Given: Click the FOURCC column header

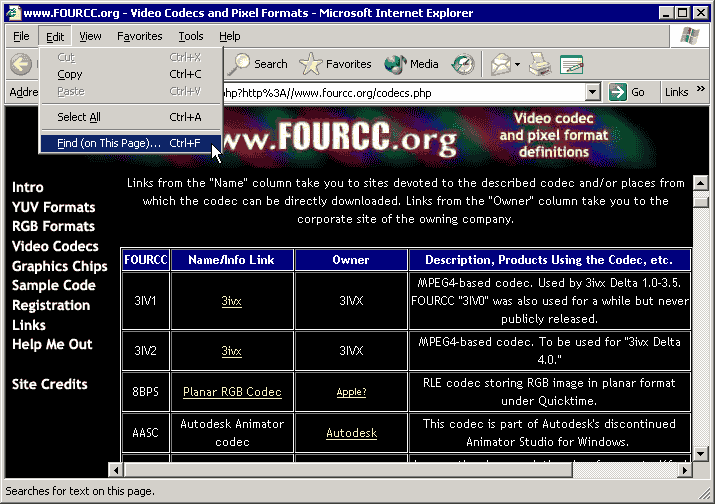Looking at the screenshot, I should [146, 260].
